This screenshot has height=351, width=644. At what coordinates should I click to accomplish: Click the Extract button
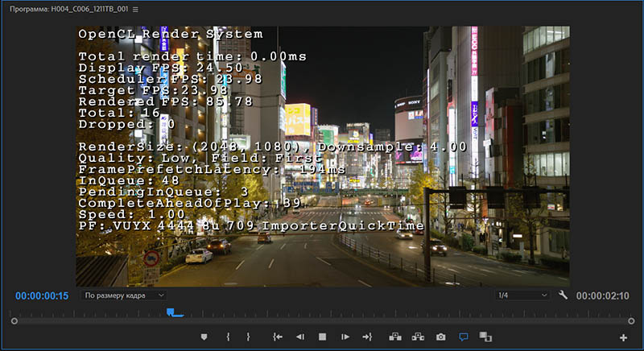click(x=418, y=337)
